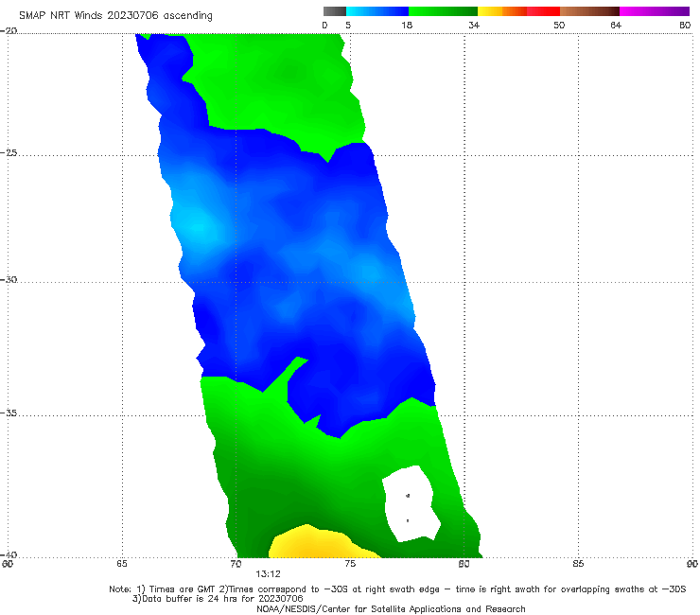Click the color bar label '18'
700x615 pixels.
point(407,25)
